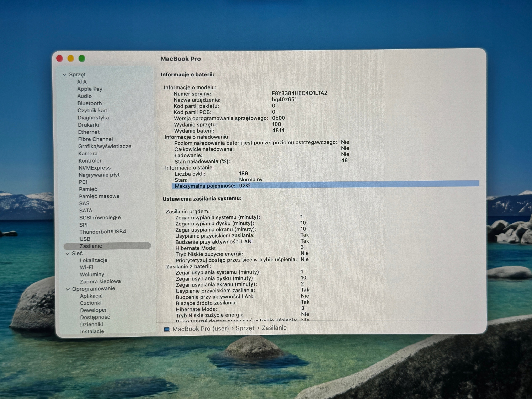Image resolution: width=532 pixels, height=399 pixels.
Task: Click the Informacje o baterii heading
Action: (187, 75)
